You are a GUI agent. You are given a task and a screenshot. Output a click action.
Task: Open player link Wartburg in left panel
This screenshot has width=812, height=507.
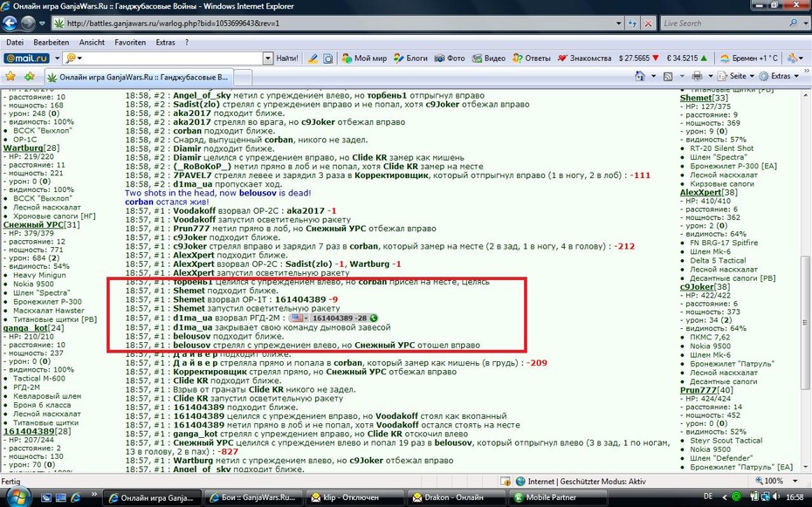point(23,148)
